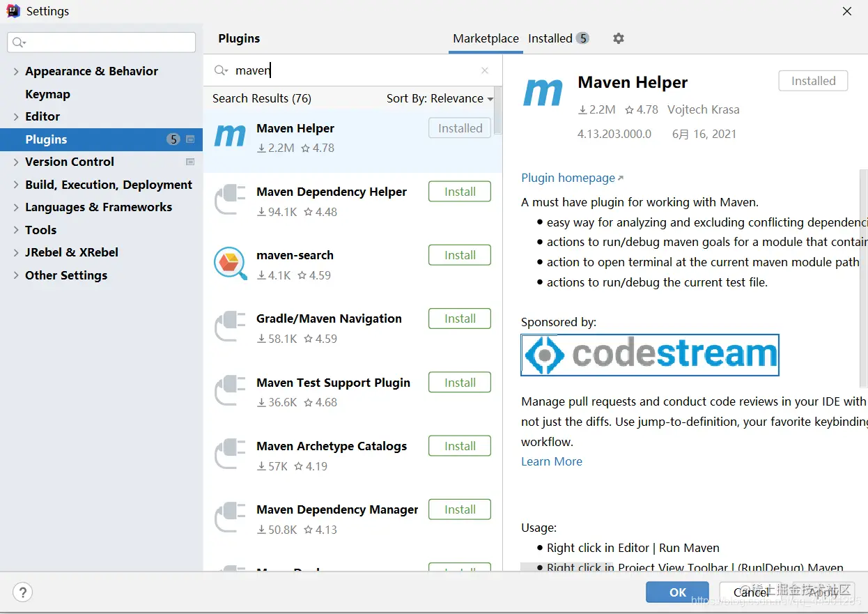Click the IntelliJ logo in the title bar
Screen dimensions: 868x614
pos(13,11)
